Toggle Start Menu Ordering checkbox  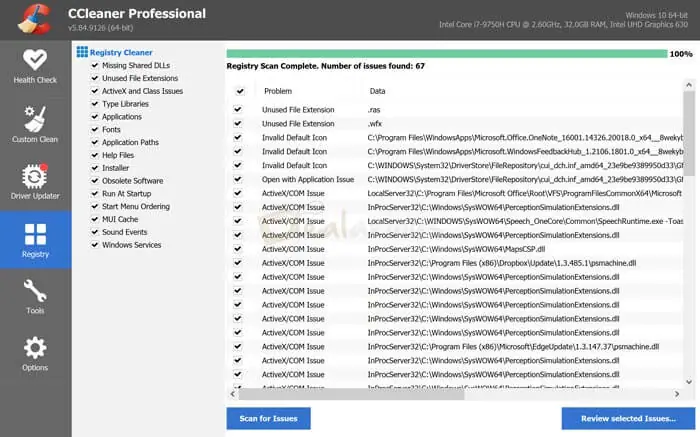point(95,207)
